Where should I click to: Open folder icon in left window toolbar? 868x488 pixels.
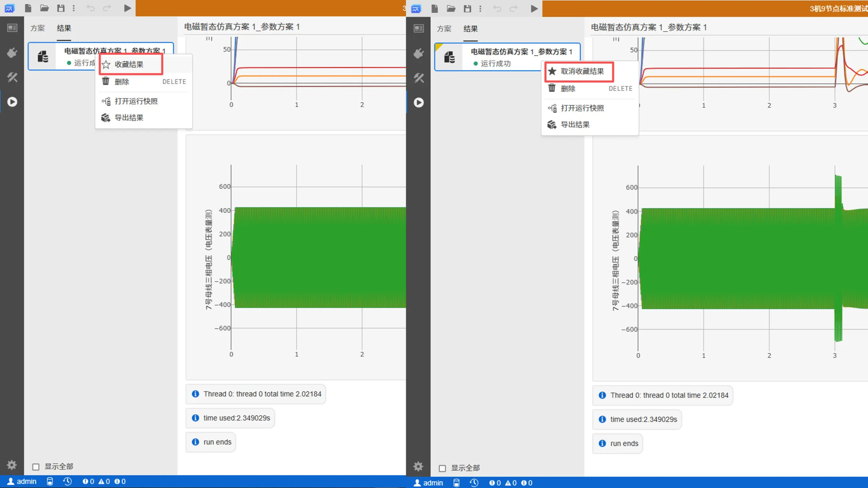(x=44, y=8)
